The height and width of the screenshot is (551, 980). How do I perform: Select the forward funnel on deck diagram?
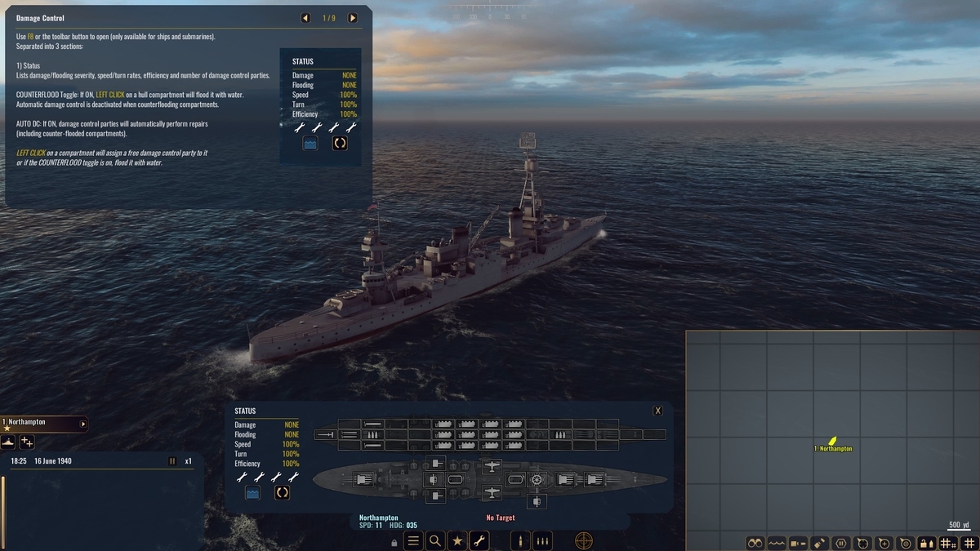(514, 480)
